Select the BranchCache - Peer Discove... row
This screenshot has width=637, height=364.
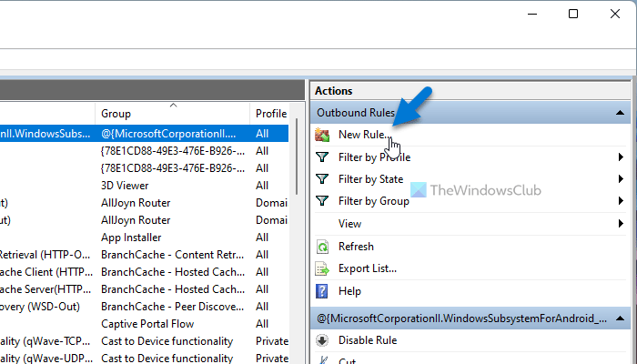click(144, 307)
